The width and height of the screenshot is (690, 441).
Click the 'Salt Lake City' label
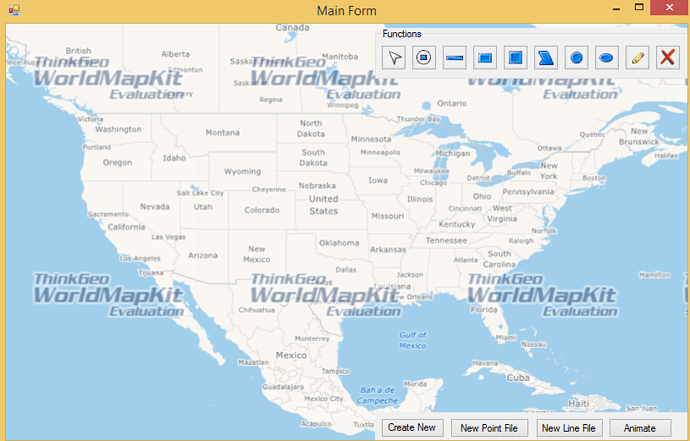point(200,193)
